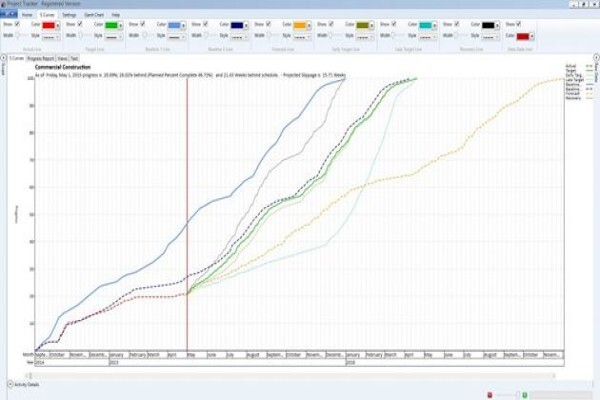Switch to the Gantt Chart ribbon tab

[94, 15]
